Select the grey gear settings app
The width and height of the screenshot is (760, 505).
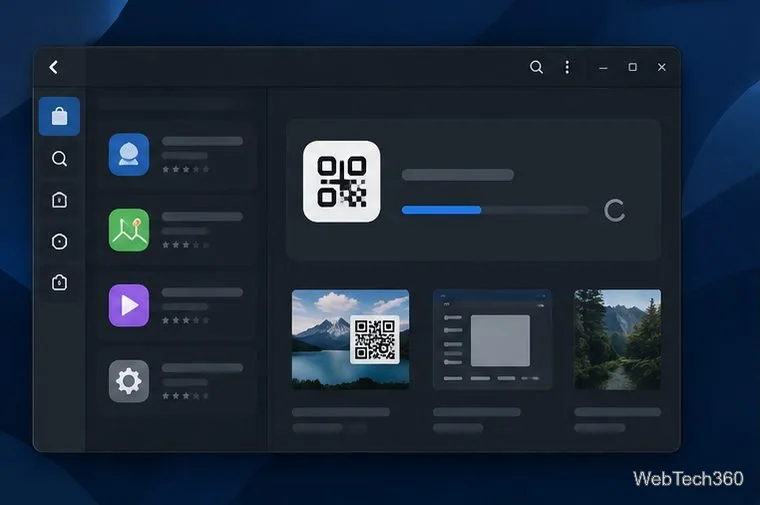(x=129, y=381)
